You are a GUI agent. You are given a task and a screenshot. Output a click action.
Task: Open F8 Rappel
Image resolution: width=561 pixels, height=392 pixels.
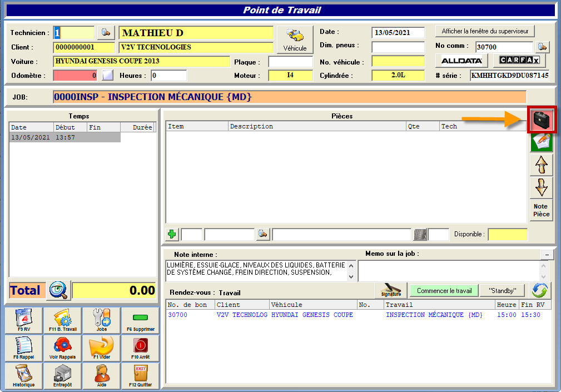click(x=24, y=349)
